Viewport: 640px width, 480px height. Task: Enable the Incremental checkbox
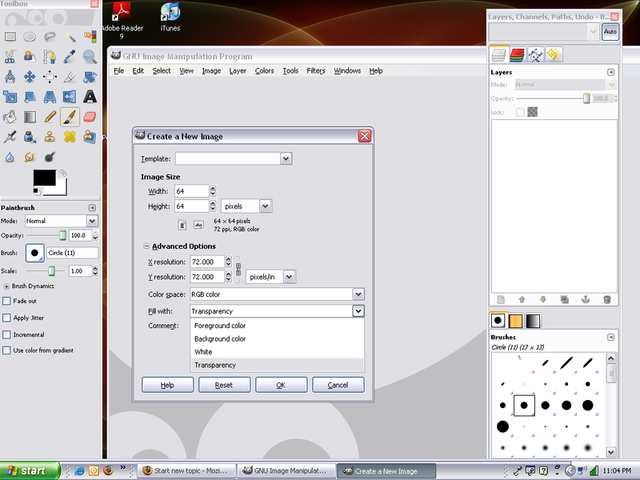7,335
